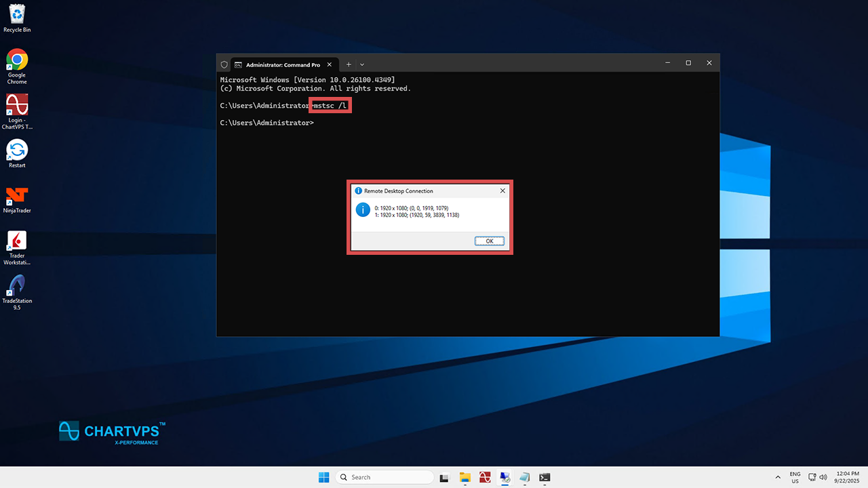The height and width of the screenshot is (488, 868).
Task: Click the admin shield icon in terminal
Action: tap(224, 65)
